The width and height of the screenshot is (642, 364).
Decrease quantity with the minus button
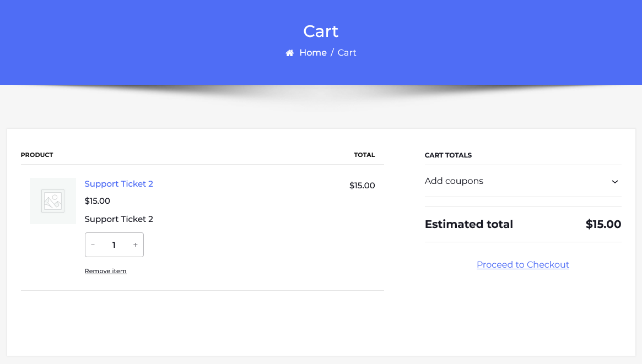[93, 245]
